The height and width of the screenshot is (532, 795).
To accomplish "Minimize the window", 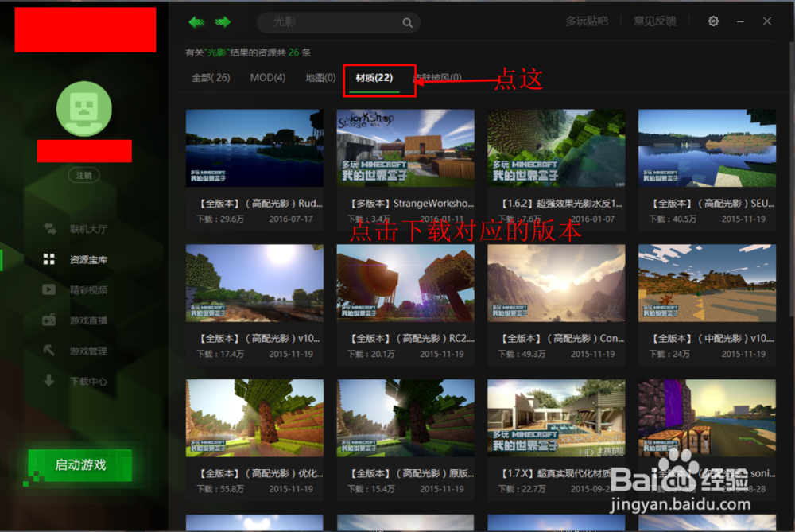I will tap(740, 21).
